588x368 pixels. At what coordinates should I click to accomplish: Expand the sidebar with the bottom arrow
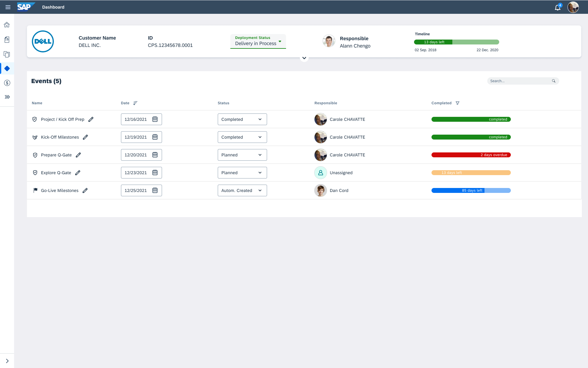click(7, 361)
